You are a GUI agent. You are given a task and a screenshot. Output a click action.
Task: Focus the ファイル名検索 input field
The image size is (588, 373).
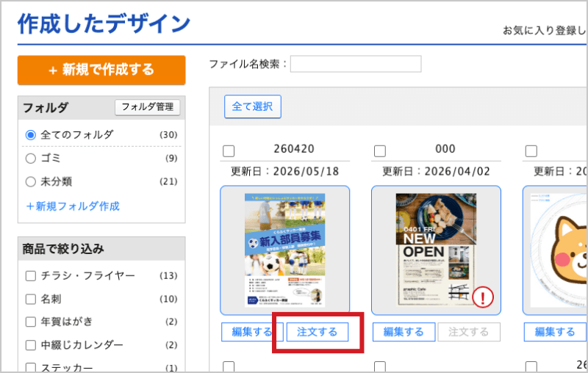pos(356,64)
